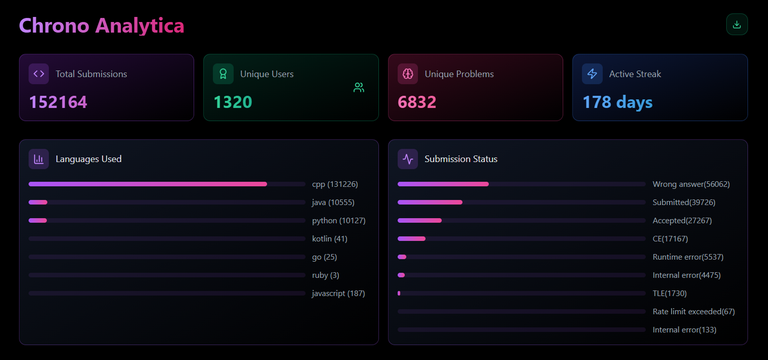Click the cpp (131226) label
768x360 pixels.
[x=335, y=184]
